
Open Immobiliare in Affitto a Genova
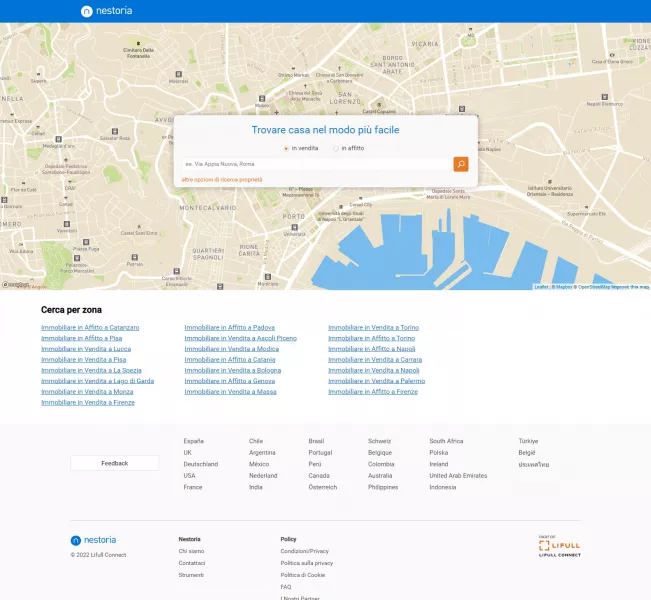click(x=230, y=381)
